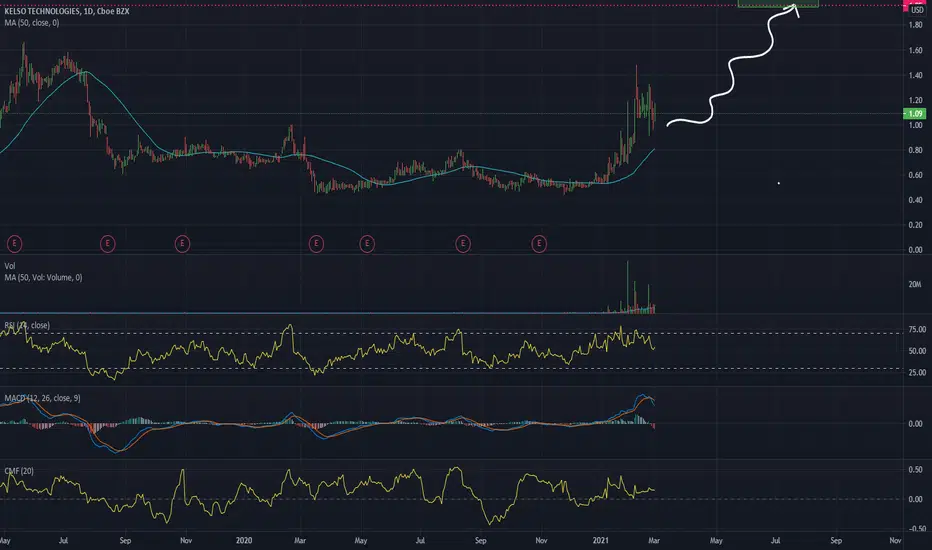Screen dimensions: 932x550
Task: Click the CMF (20) indicator legend
Action: pyautogui.click(x=19, y=471)
